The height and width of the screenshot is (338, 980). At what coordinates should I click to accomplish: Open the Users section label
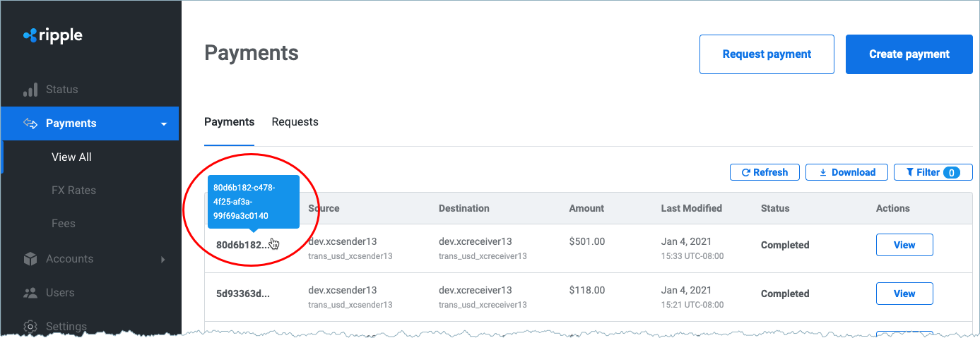tap(60, 293)
